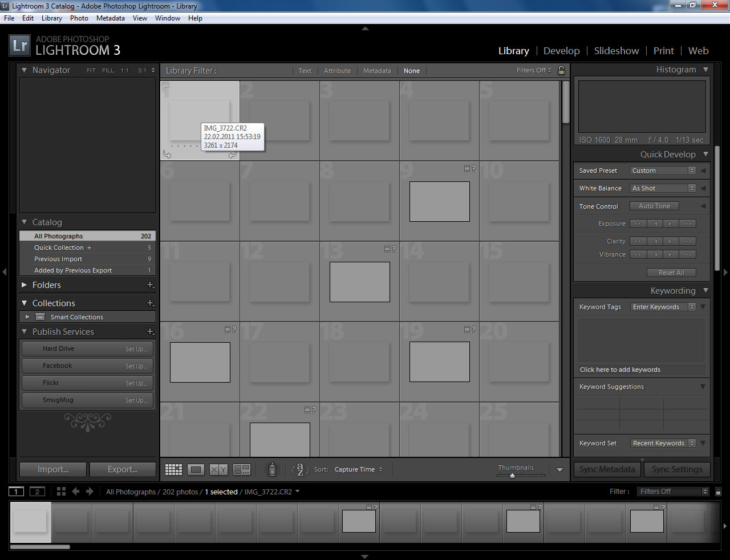Click in the keyword entry field
730x560 pixels.
641,370
